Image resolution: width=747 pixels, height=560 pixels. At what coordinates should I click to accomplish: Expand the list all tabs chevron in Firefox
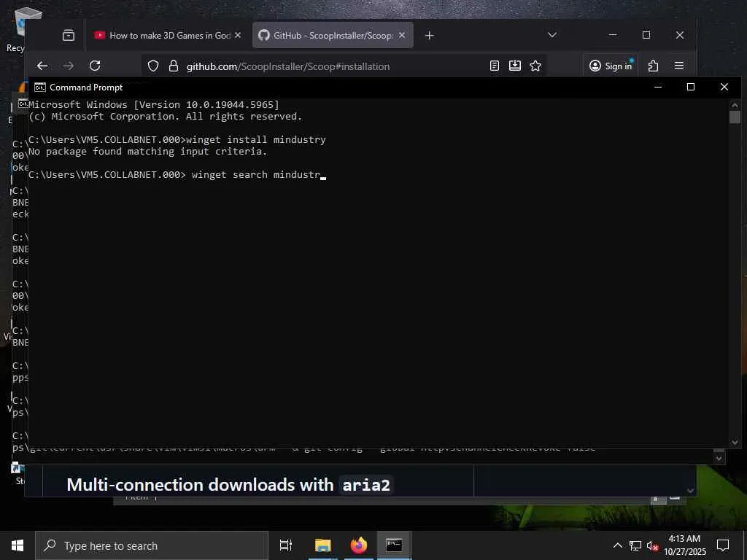pos(552,35)
